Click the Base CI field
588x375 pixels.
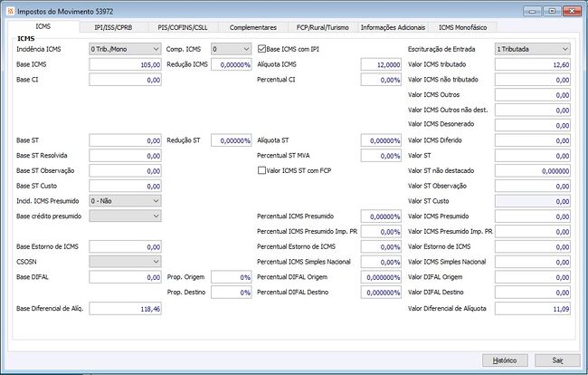pyautogui.click(x=125, y=80)
